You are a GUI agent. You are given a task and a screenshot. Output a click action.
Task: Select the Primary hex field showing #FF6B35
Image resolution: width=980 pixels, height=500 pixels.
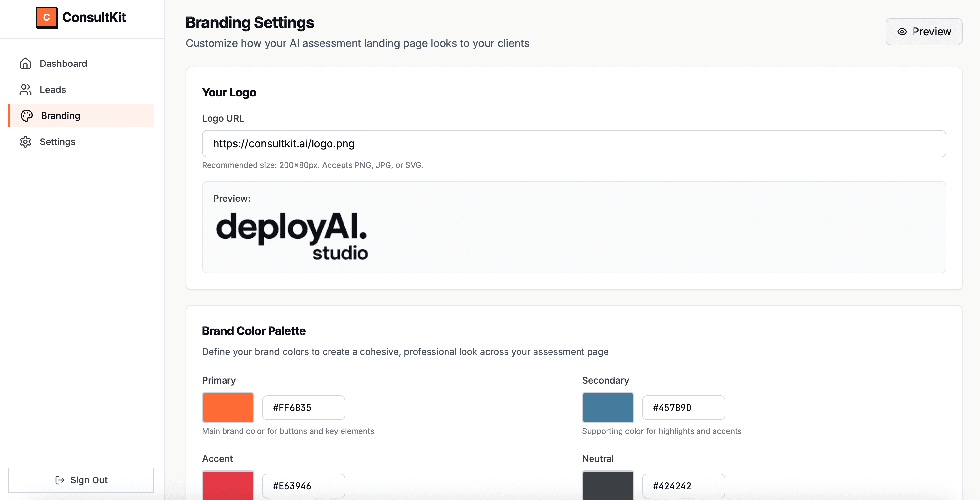tap(303, 407)
